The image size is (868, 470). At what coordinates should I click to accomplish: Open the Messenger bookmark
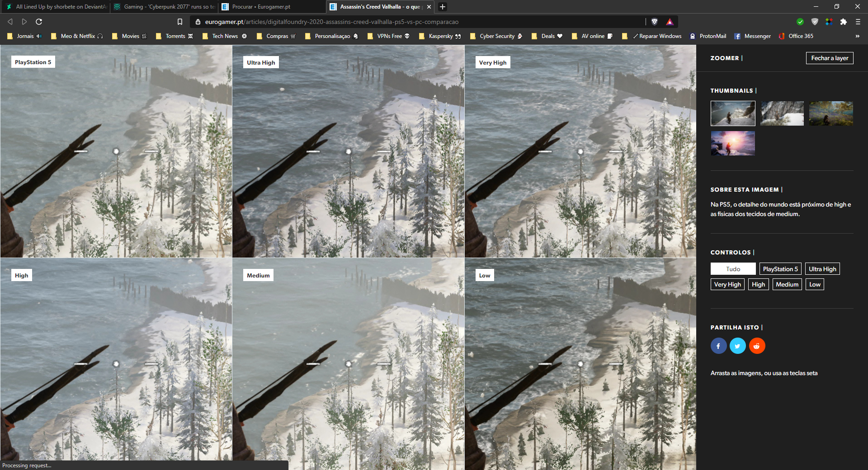pyautogui.click(x=752, y=36)
